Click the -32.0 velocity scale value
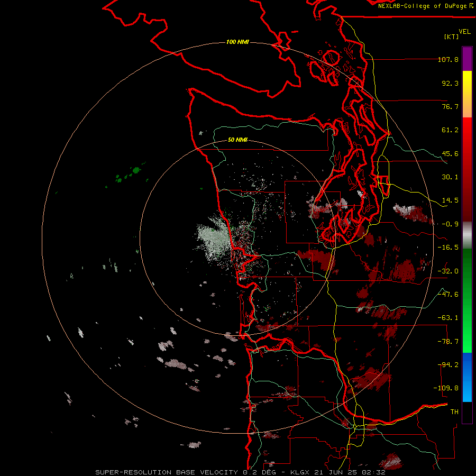The width and height of the screenshot is (476, 476). point(448,271)
